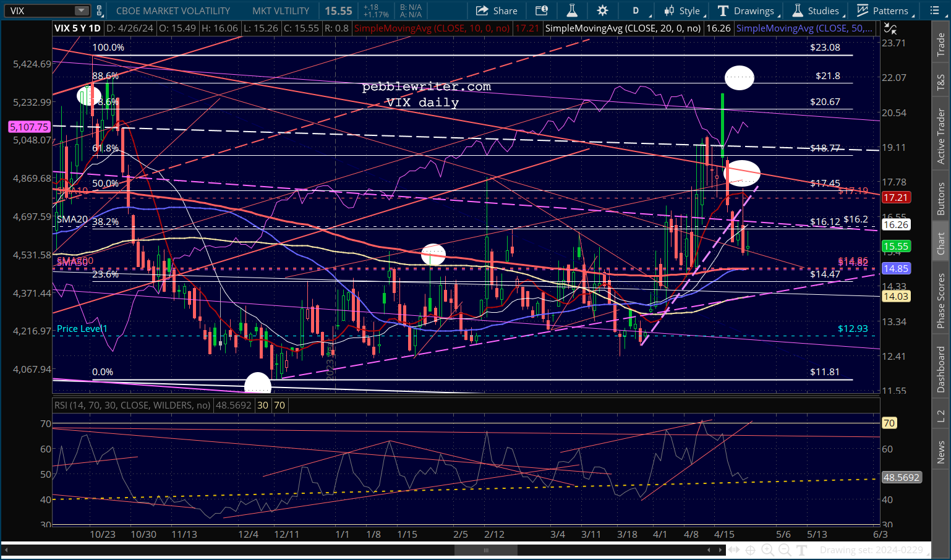Click the zoom out magnifier icon
Image resolution: width=951 pixels, height=560 pixels.
point(785,549)
